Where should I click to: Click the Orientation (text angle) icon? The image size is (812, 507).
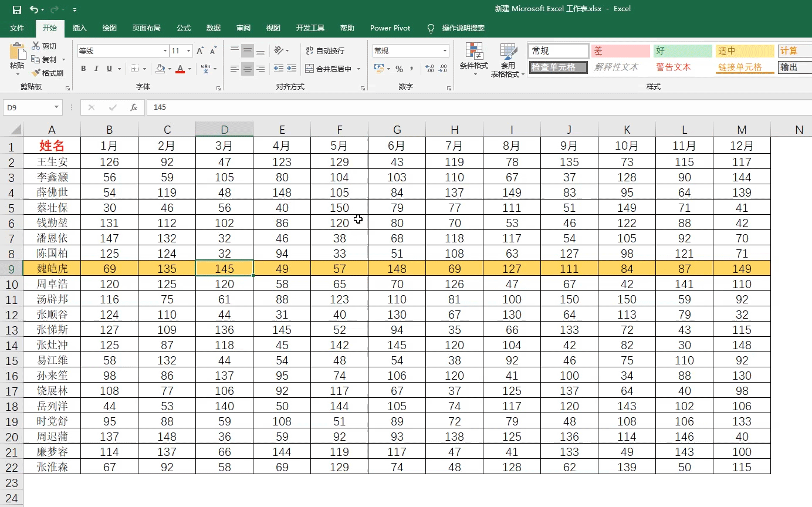[279, 50]
